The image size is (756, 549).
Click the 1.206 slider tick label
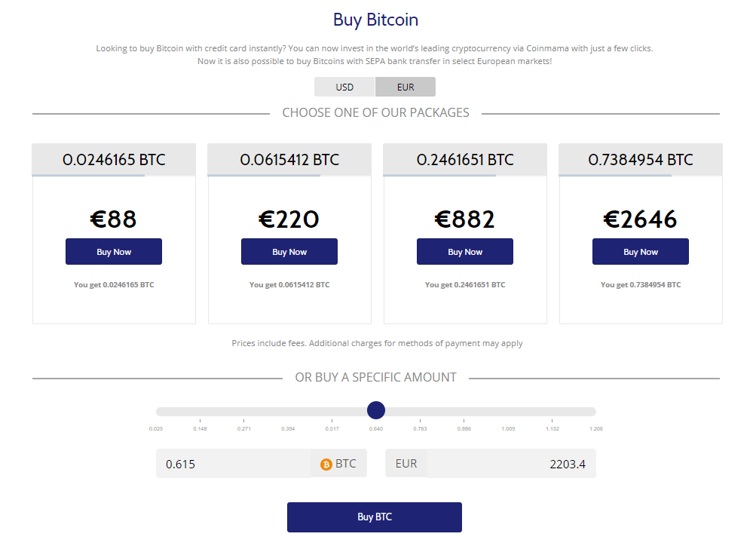pyautogui.click(x=595, y=429)
